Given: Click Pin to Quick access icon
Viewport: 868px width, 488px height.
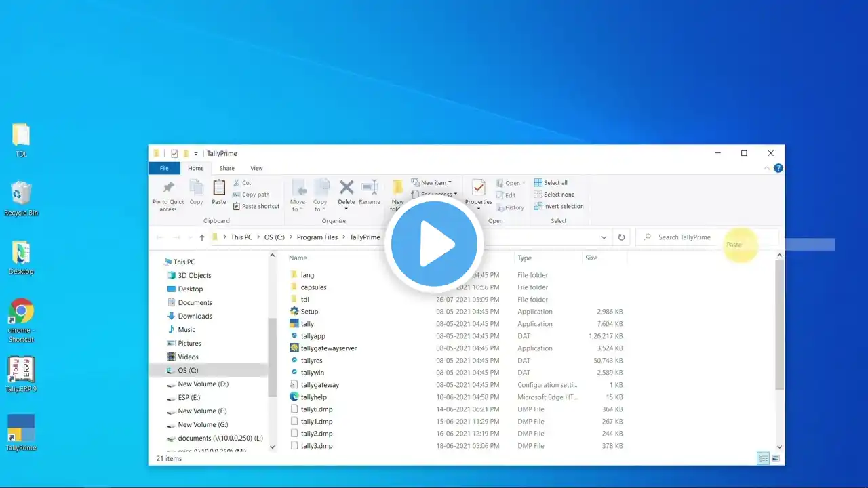Looking at the screenshot, I should pos(168,197).
